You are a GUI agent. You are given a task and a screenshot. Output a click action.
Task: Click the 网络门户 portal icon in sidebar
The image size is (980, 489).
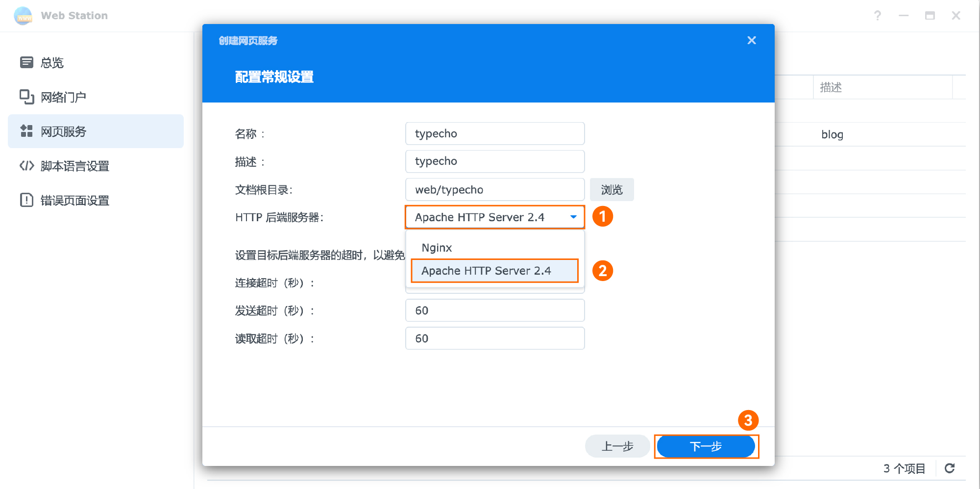pos(26,97)
